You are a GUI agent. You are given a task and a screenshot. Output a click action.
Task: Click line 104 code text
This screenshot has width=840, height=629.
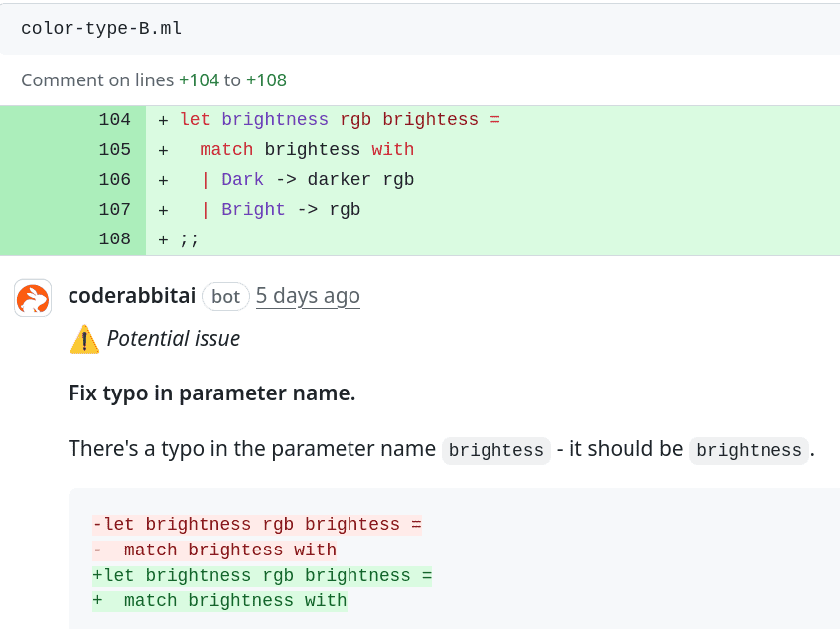pyautogui.click(x=343, y=119)
